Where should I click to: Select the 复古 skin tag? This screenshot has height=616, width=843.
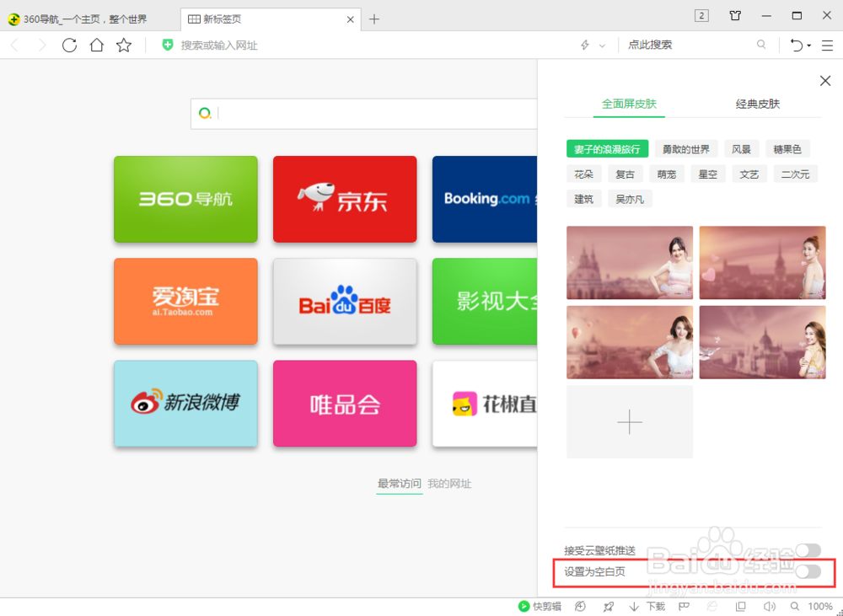tap(625, 174)
